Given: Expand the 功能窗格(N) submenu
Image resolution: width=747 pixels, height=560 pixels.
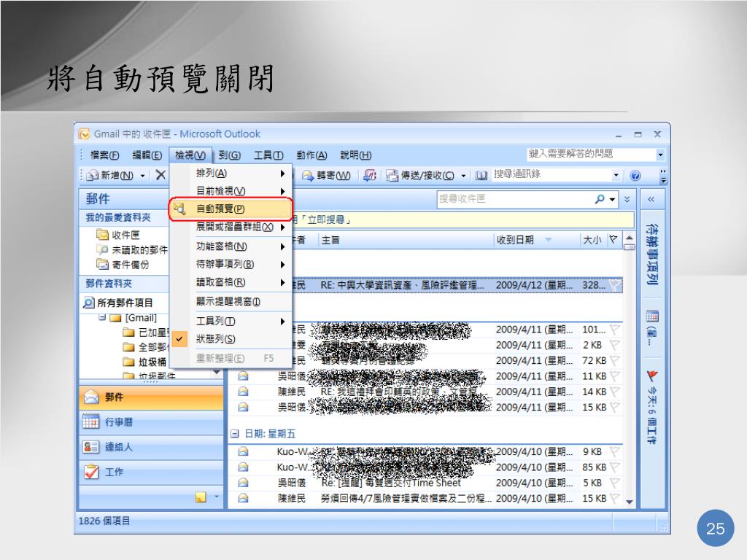Looking at the screenshot, I should pos(231,246).
